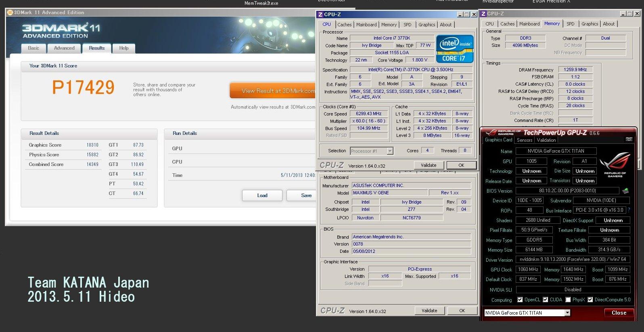Click the Z icon in the CPU-Z processor window title bar
The width and height of the screenshot is (644, 332).
pyautogui.click(x=320, y=14)
